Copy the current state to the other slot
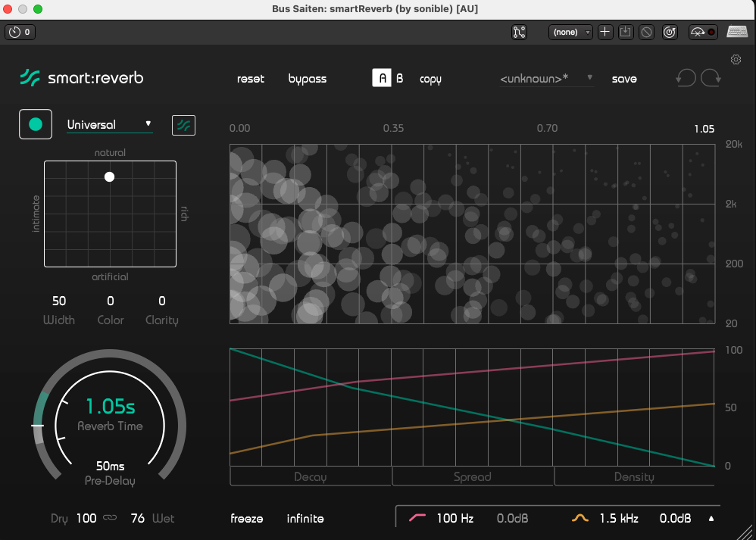Viewport: 756px width, 540px height. pos(430,79)
